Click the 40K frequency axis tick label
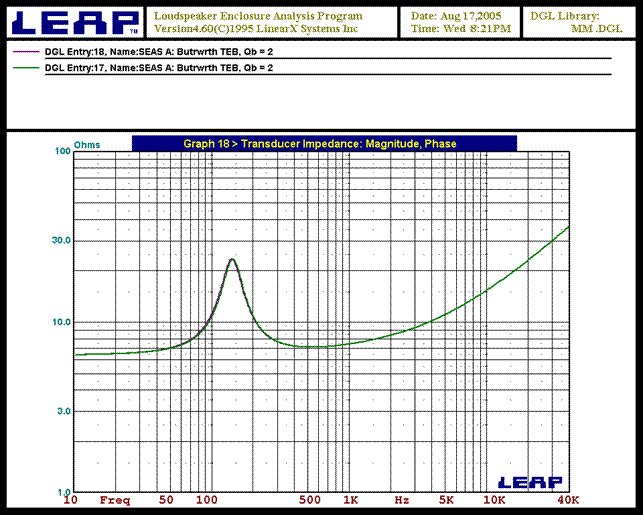This screenshot has width=643, height=515. click(568, 499)
